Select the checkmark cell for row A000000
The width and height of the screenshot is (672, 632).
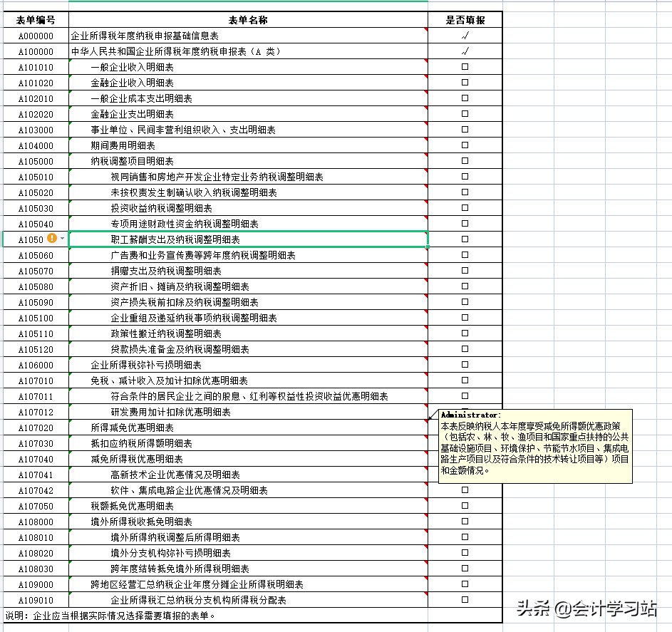(x=465, y=36)
